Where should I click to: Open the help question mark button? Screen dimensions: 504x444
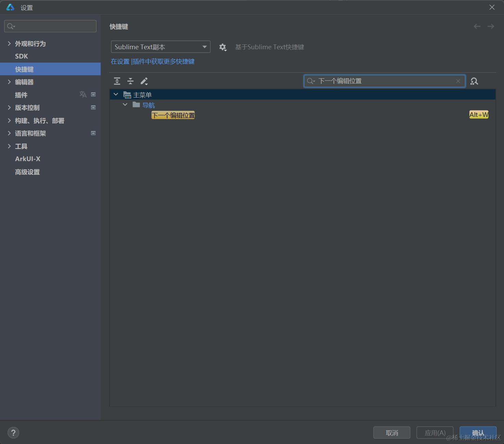(x=13, y=433)
